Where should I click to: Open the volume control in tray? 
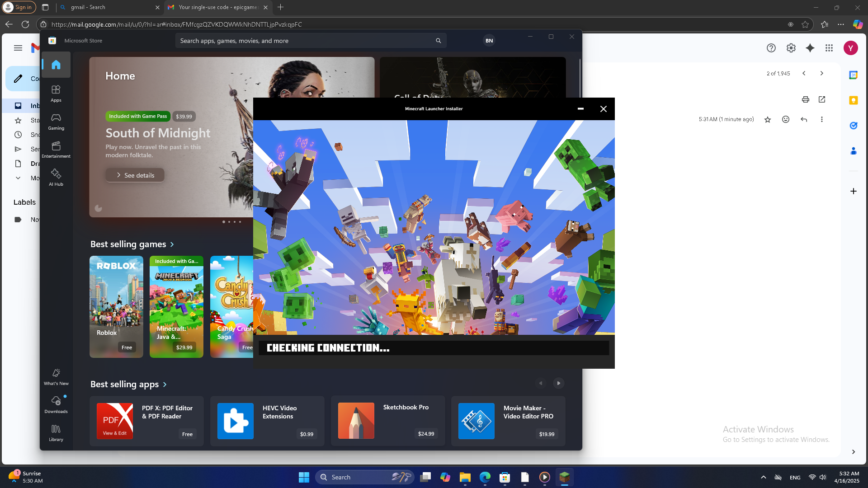(x=823, y=477)
